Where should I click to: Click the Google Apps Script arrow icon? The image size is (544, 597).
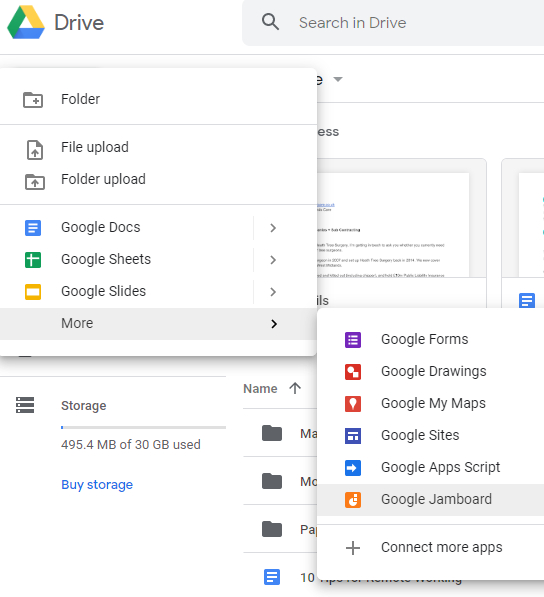click(353, 468)
